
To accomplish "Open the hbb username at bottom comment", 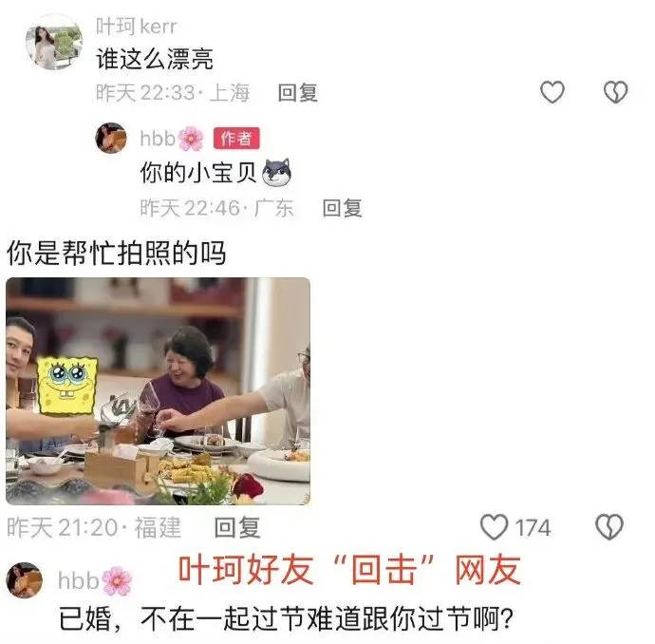I will (x=78, y=580).
